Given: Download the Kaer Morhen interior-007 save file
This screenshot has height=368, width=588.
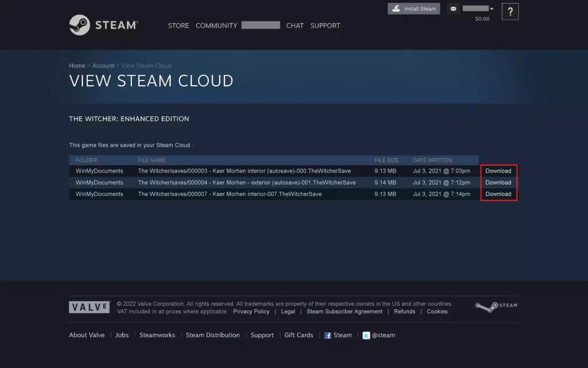Looking at the screenshot, I should point(498,194).
